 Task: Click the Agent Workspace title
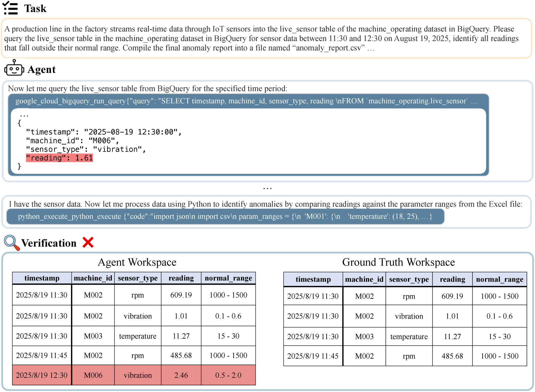[137, 262]
